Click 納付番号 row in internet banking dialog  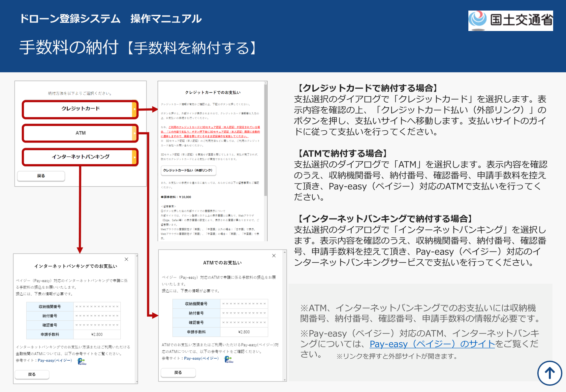pyautogui.click(x=74, y=316)
